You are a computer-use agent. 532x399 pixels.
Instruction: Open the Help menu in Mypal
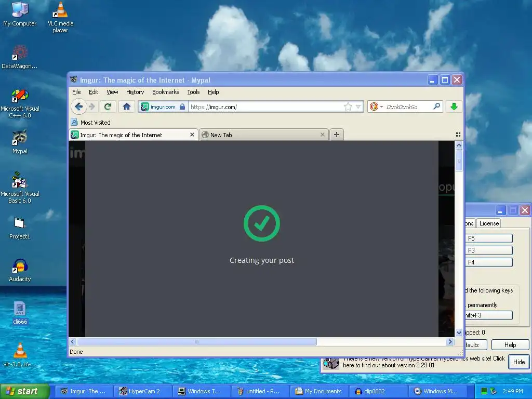tap(213, 92)
